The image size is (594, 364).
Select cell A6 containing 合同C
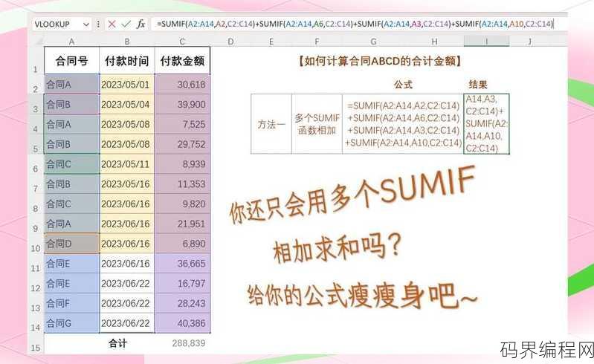click(71, 164)
